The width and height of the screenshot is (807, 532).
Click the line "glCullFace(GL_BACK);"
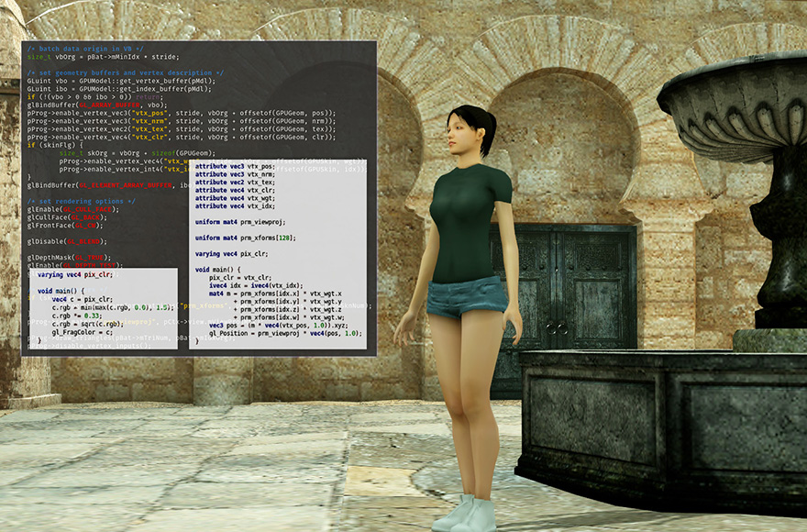(67, 217)
